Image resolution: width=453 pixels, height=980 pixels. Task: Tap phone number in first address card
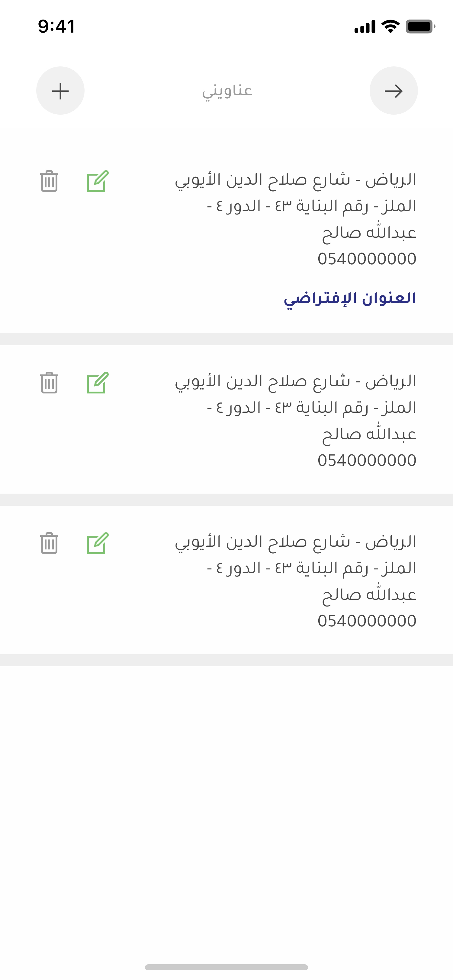coord(367,259)
